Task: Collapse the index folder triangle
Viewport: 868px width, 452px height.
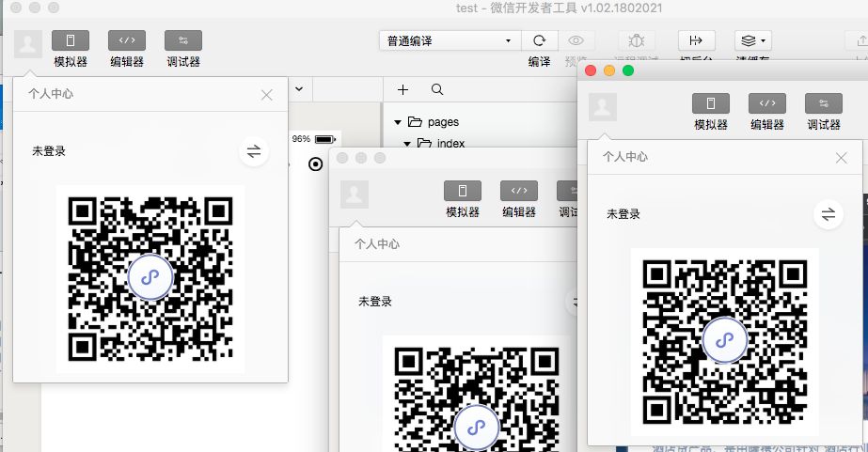Action: 407,143
